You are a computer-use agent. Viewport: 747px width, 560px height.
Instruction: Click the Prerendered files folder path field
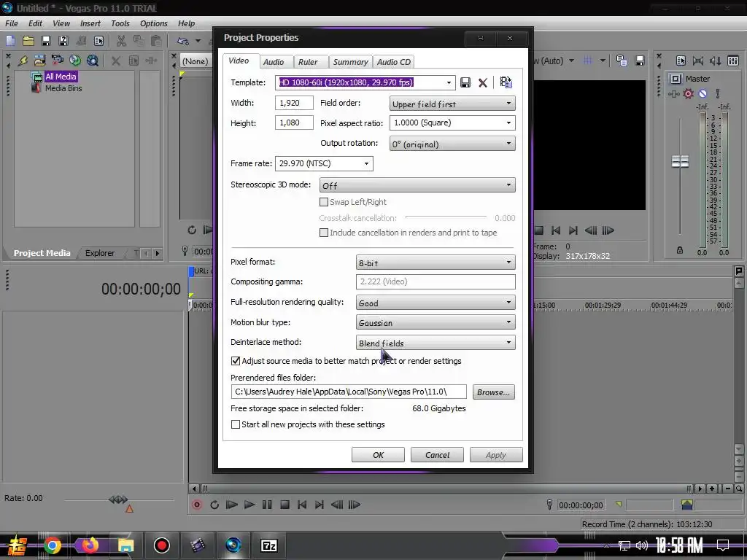coord(349,392)
